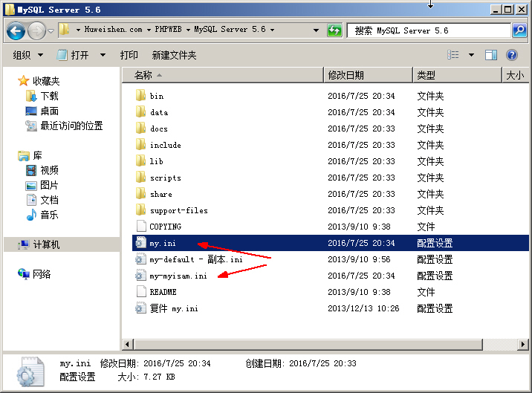Open dropdown arrow next to 打开

103,55
